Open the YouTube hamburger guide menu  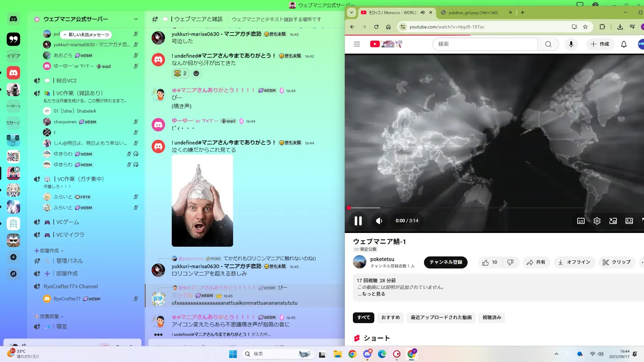tap(357, 44)
